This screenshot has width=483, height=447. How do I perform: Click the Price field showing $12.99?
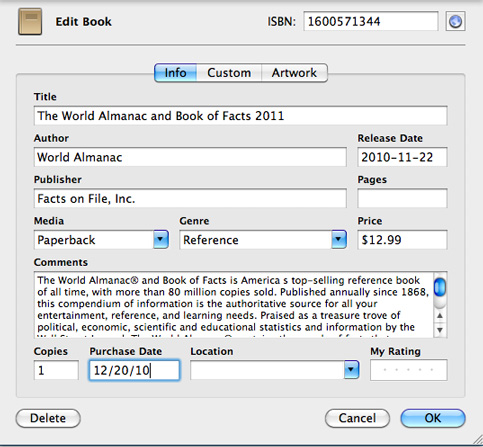pos(402,240)
